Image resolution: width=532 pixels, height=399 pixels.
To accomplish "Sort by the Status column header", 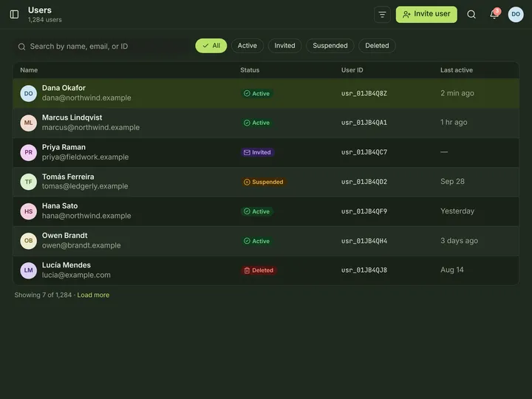I will coord(250,70).
